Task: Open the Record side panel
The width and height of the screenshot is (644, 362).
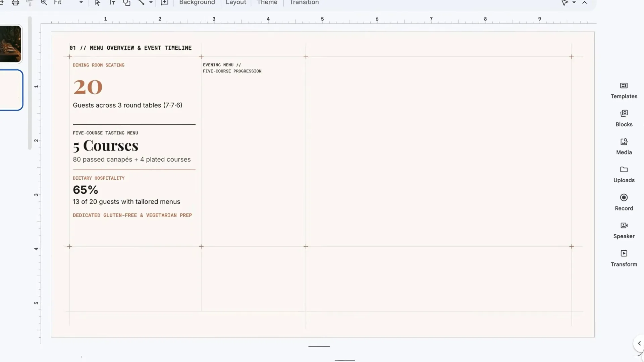Action: pyautogui.click(x=624, y=202)
